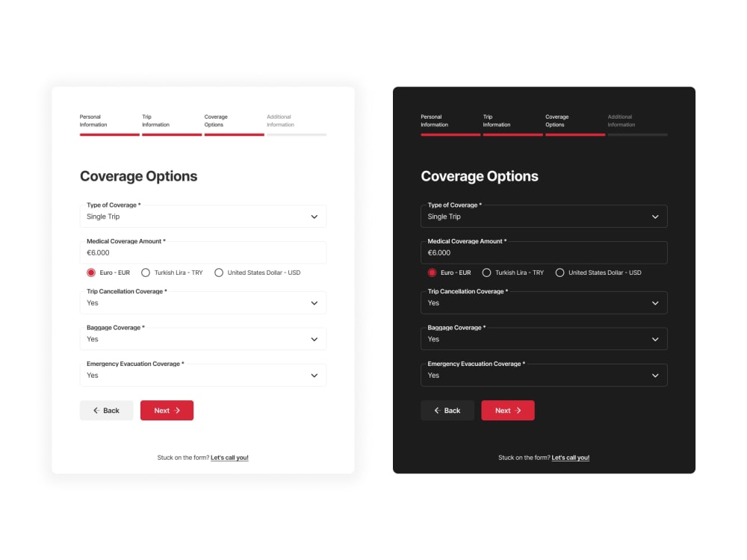Image resolution: width=747 pixels, height=560 pixels.
Task: Select United States Dollar - USD in dark form
Action: (x=560, y=273)
